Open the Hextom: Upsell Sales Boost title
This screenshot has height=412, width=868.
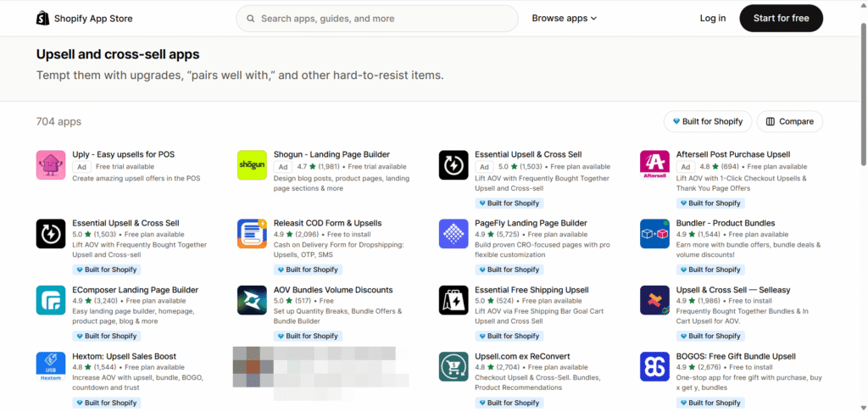(125, 356)
